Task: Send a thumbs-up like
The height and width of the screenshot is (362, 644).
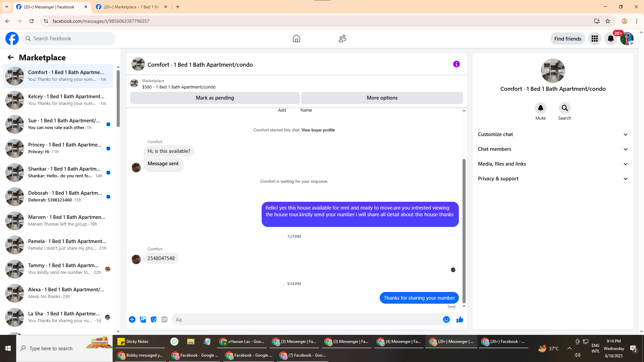Action: 460,319
